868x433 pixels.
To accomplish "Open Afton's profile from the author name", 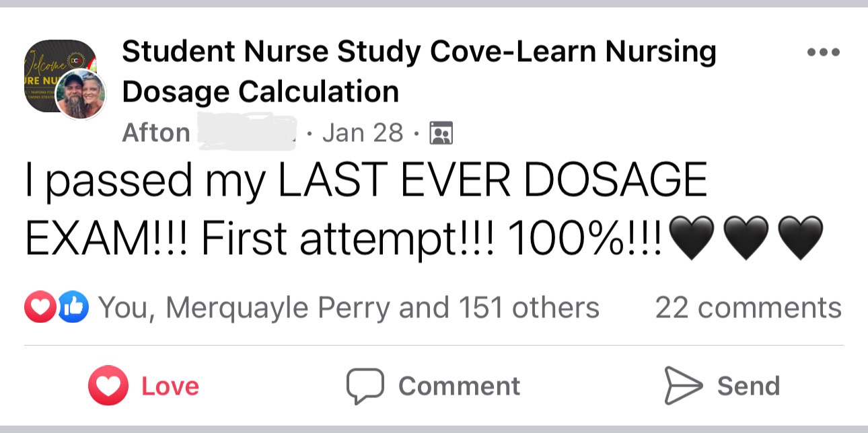I will point(156,133).
